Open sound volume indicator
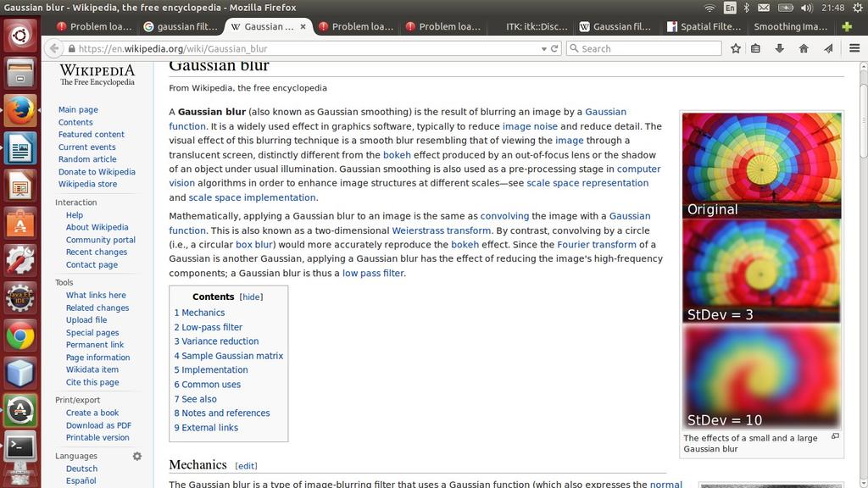The height and width of the screenshot is (488, 868). tap(807, 8)
